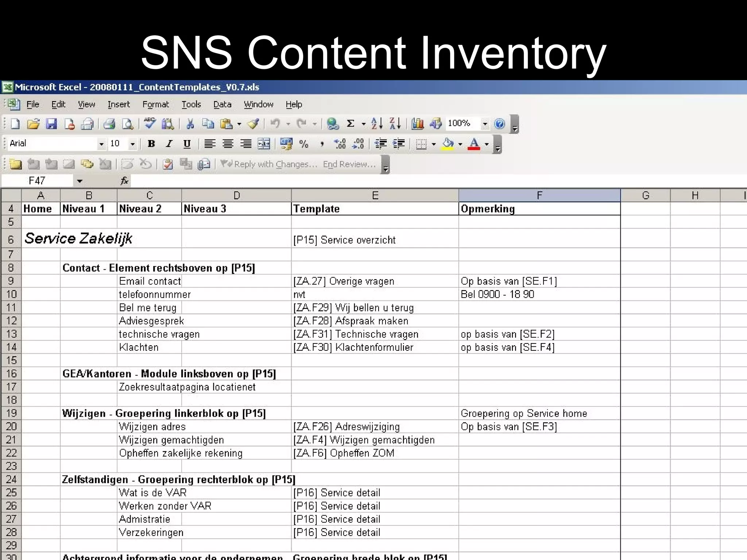Select column F header
The image size is (747, 560).
539,195
